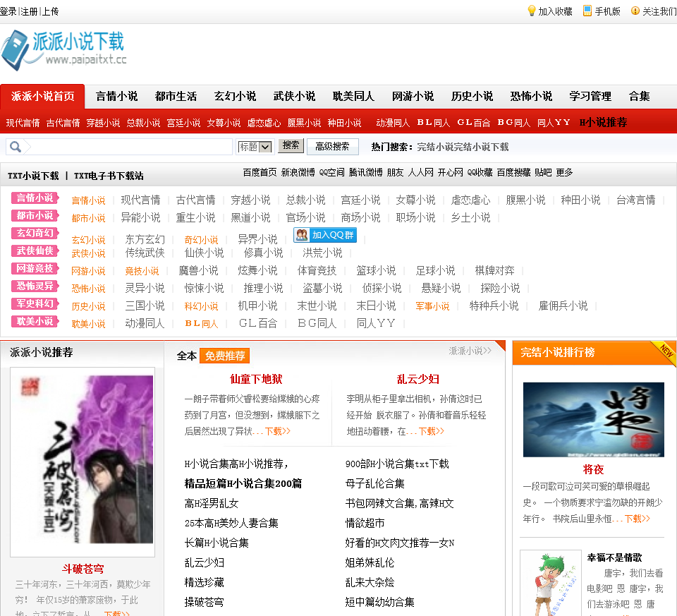Open the 耽美同人 nav tab

coord(353,97)
